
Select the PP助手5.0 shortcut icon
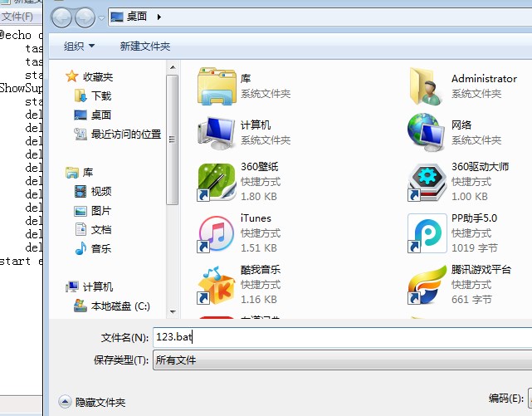[427, 233]
